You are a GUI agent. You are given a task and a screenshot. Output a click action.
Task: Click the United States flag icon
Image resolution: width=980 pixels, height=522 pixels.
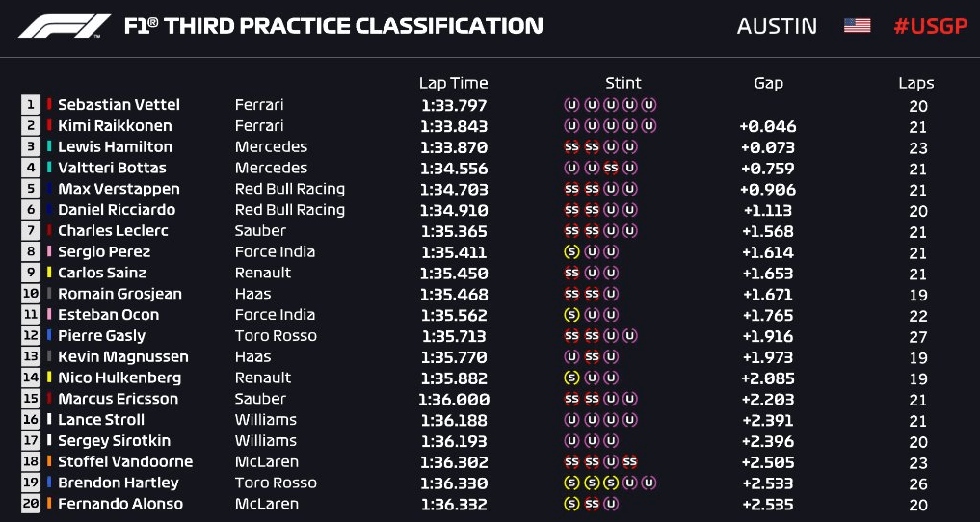857,26
